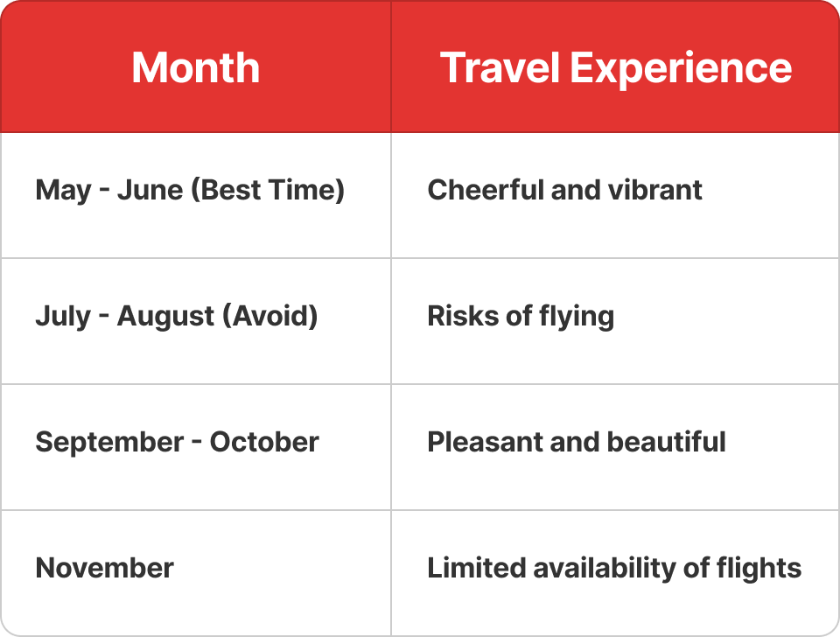This screenshot has width=840, height=637.
Task: Click the word "October"
Action: point(264,442)
